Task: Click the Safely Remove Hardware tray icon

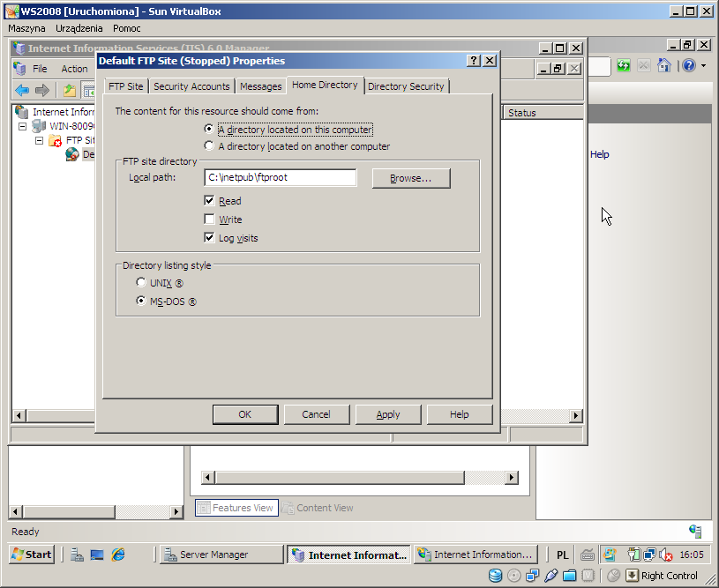Action: point(634,555)
